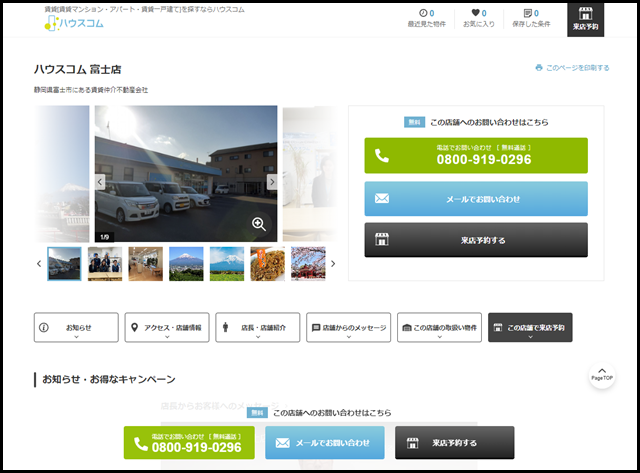Click phone icon in bottom bar
This screenshot has height=473, width=640.
click(141, 444)
